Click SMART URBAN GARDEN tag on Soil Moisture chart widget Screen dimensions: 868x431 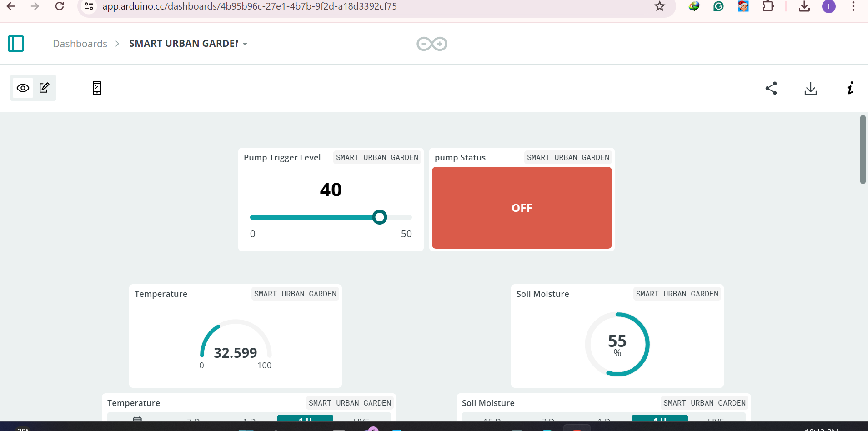[704, 403]
